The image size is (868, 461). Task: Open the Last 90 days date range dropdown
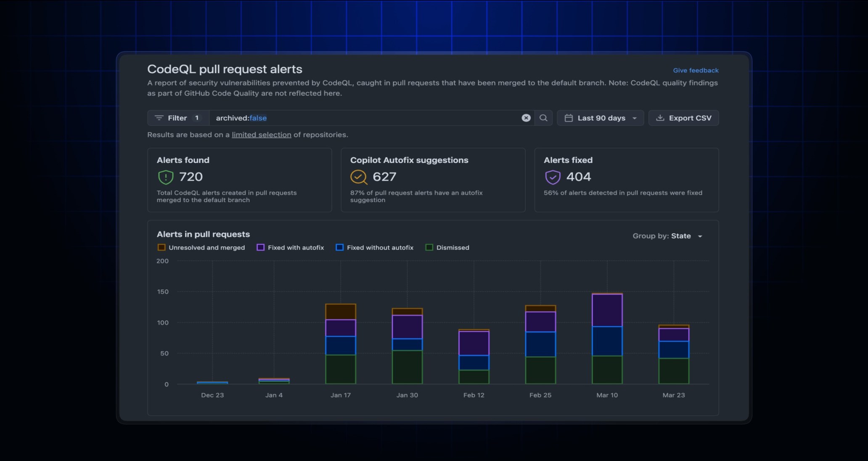coord(600,118)
